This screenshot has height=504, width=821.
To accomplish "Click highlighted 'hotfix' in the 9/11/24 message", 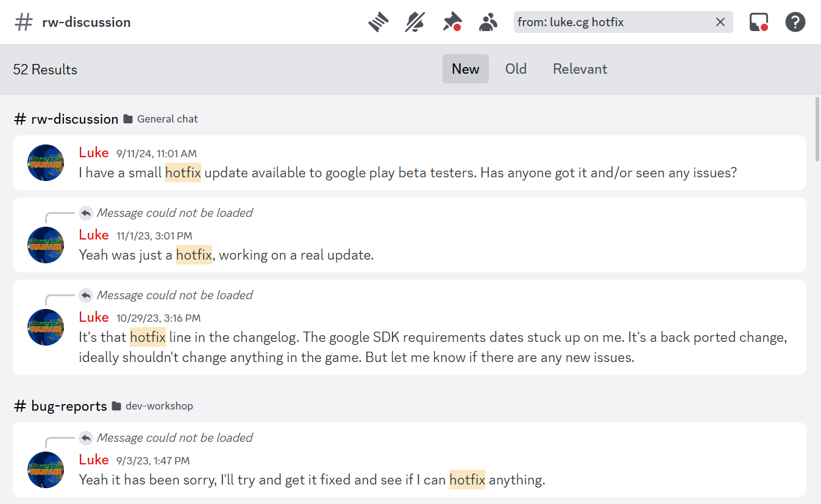I will point(183,172).
